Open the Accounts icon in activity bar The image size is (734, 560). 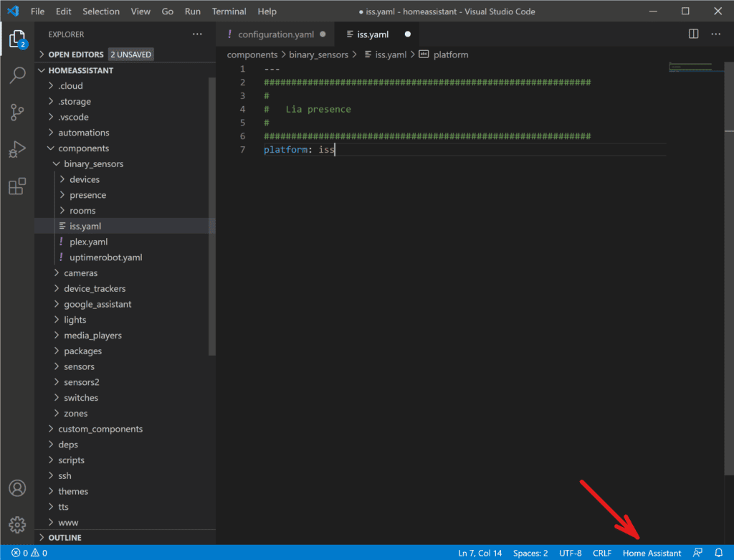[x=17, y=488]
